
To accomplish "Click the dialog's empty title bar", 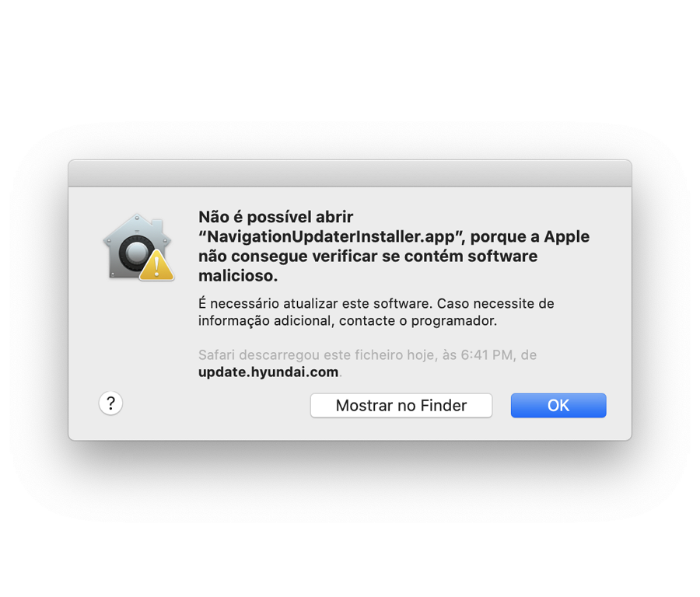I will point(349,173).
